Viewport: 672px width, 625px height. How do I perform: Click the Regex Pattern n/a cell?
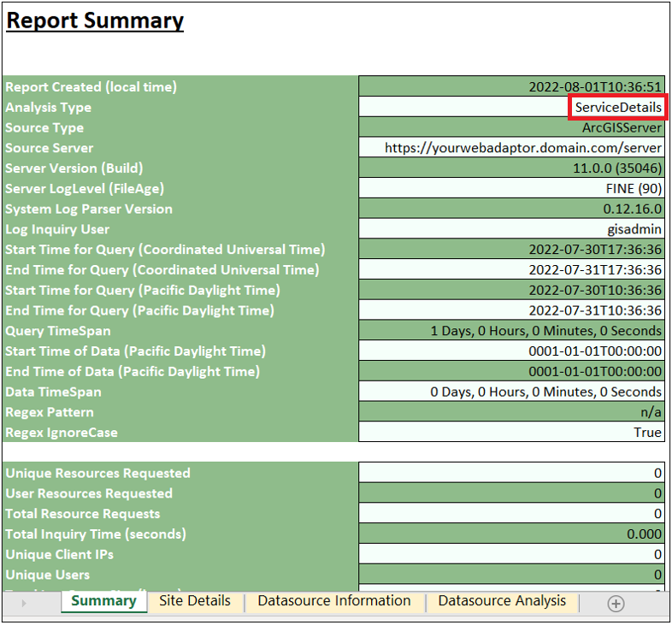click(x=511, y=412)
